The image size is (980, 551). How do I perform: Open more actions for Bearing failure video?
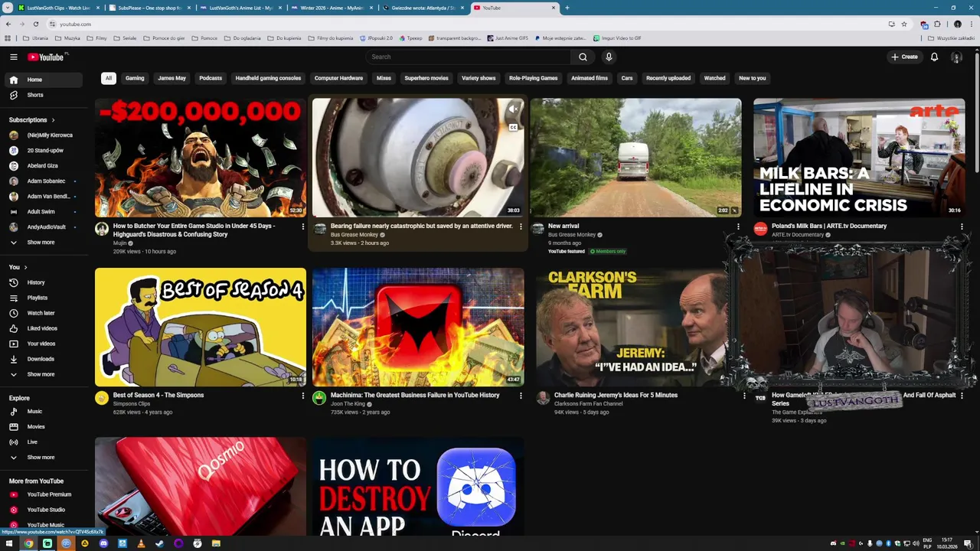tap(521, 227)
